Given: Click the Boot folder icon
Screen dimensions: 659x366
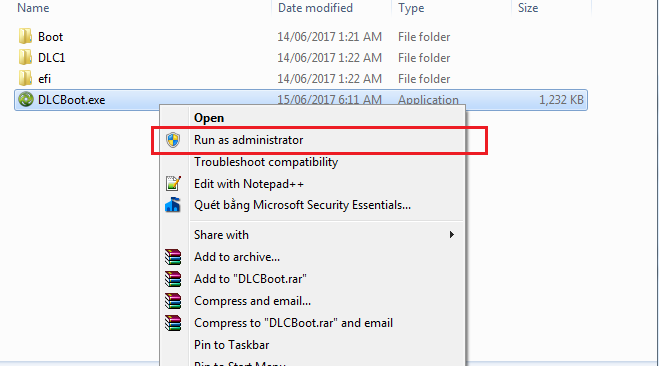Looking at the screenshot, I should pyautogui.click(x=25, y=37).
